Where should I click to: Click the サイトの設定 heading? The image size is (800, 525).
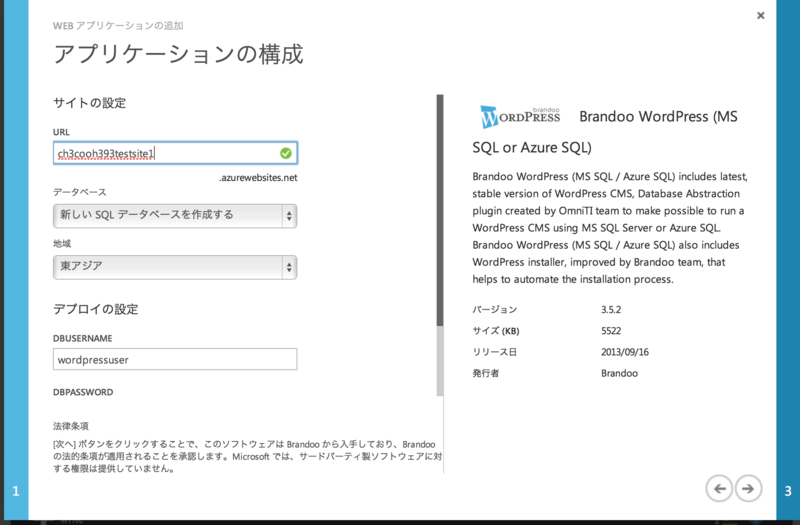click(x=89, y=103)
